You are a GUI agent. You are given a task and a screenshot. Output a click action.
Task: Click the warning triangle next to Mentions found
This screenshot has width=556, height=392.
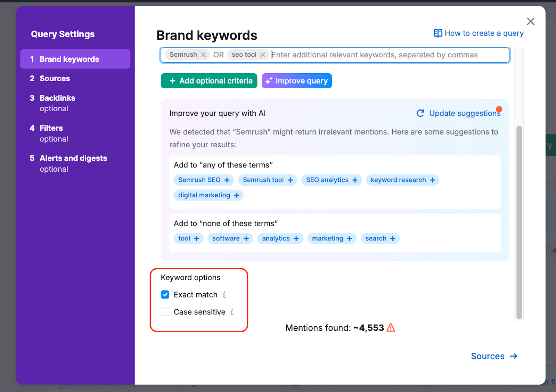(x=391, y=328)
